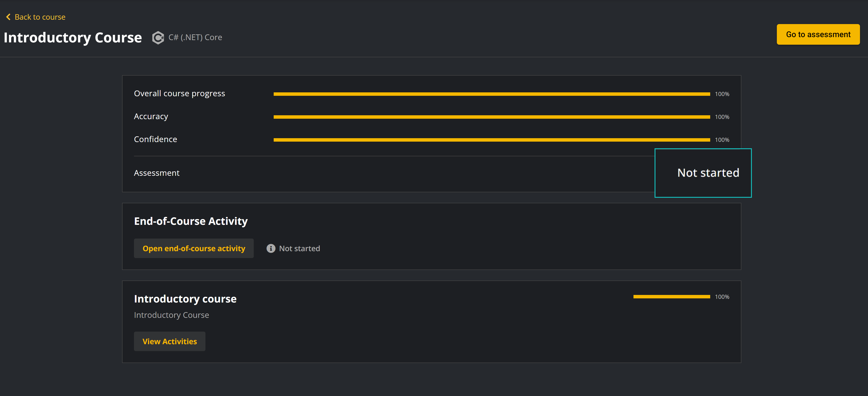Click the Introductory course module progress bar
This screenshot has width=868, height=396.
(x=671, y=297)
